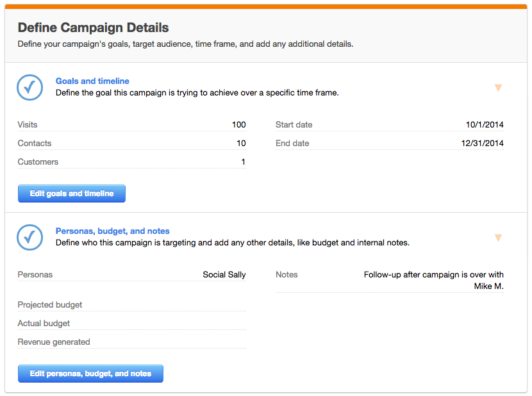
Task: Collapse the Goals and timeline section arrow
Action: [x=498, y=88]
